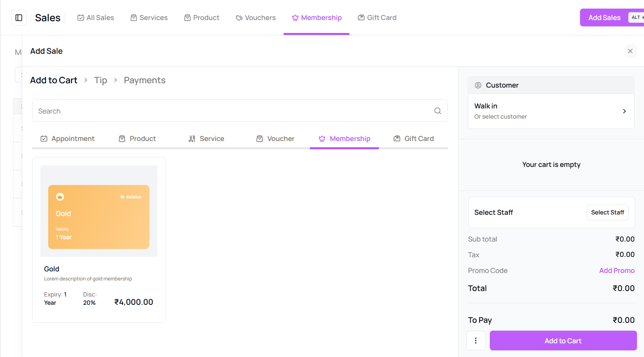644x357 pixels.
Task: Click the Vouchers tag icon
Action: pyautogui.click(x=239, y=18)
